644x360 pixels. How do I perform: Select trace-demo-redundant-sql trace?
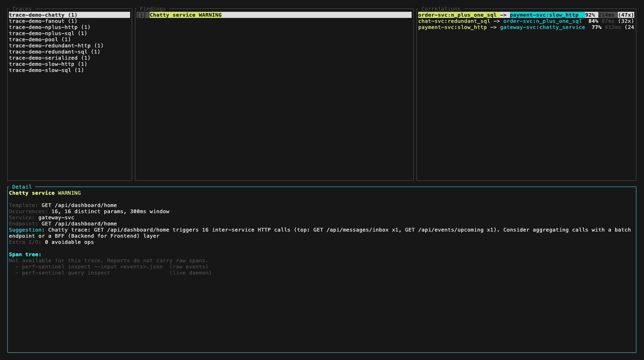click(54, 52)
